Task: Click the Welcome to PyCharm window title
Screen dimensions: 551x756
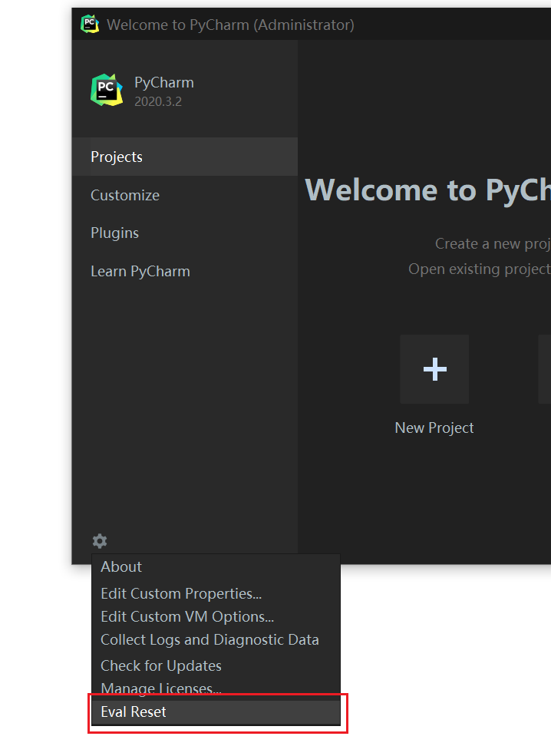Action: (x=230, y=25)
